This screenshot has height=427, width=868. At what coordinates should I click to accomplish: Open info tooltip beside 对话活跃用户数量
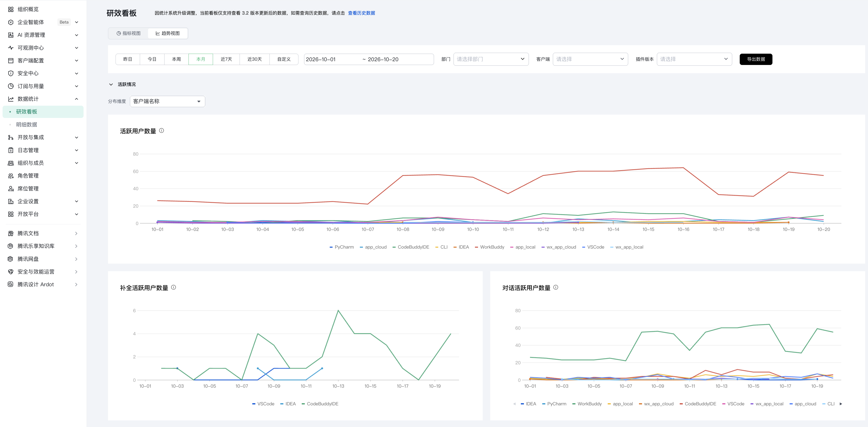(556, 287)
